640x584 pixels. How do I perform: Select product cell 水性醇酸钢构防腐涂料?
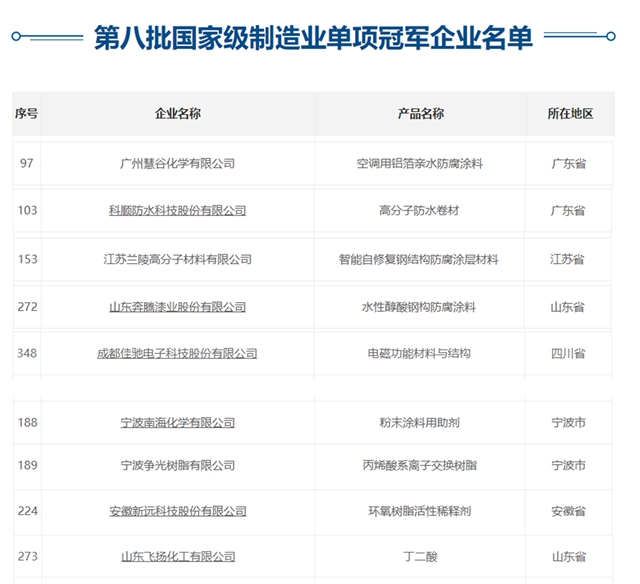point(419,307)
